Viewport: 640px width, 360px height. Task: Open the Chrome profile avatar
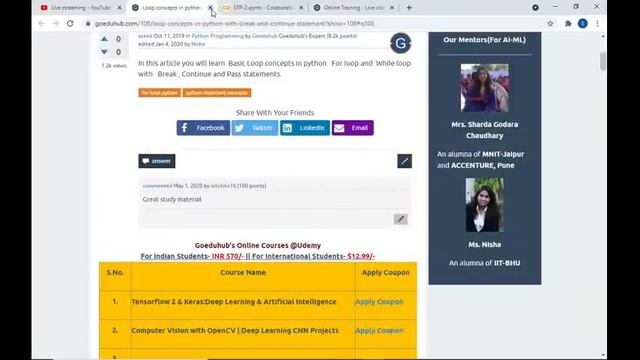point(583,24)
